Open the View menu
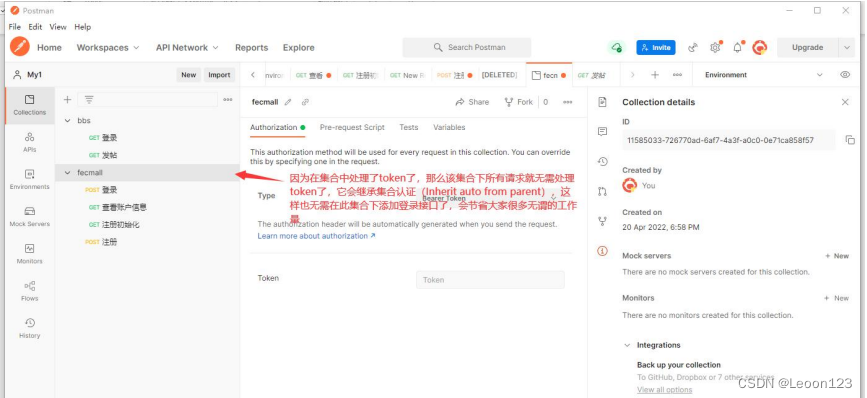 coord(58,27)
